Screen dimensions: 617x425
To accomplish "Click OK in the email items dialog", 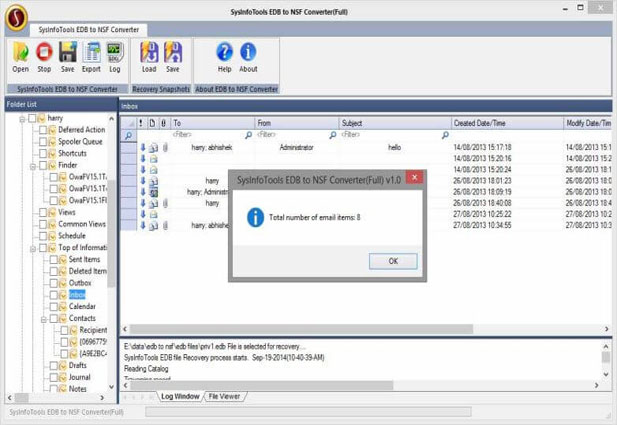I will point(393,261).
